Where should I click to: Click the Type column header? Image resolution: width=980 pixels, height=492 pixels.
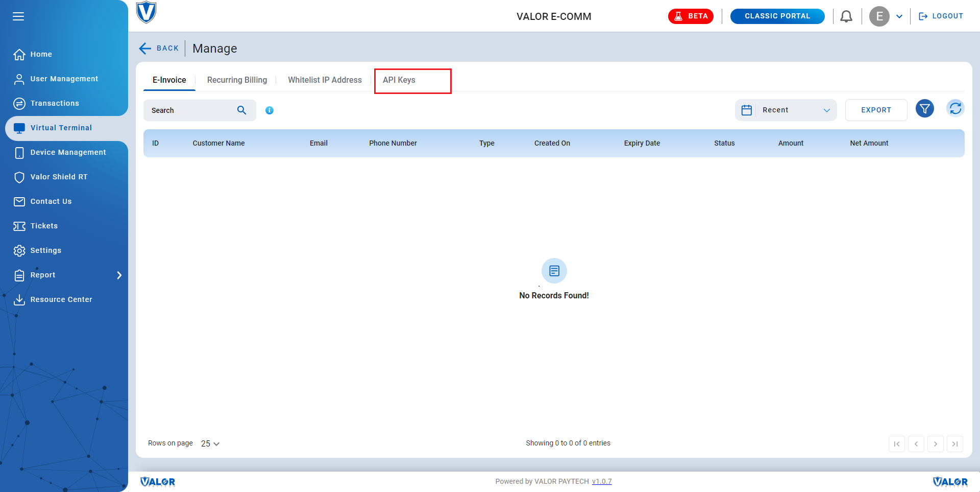[487, 143]
